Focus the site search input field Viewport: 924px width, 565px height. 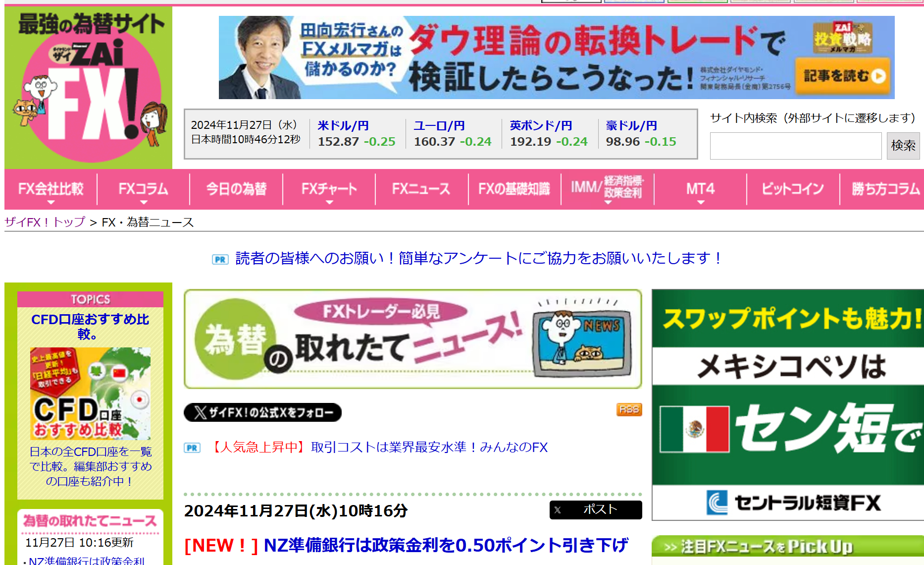[x=796, y=146]
